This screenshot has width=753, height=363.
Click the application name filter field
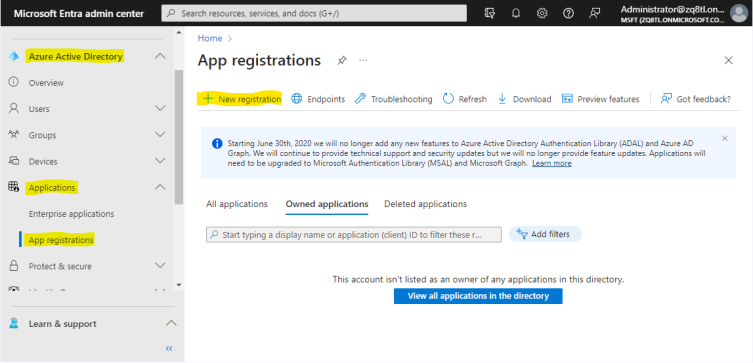pyautogui.click(x=354, y=234)
